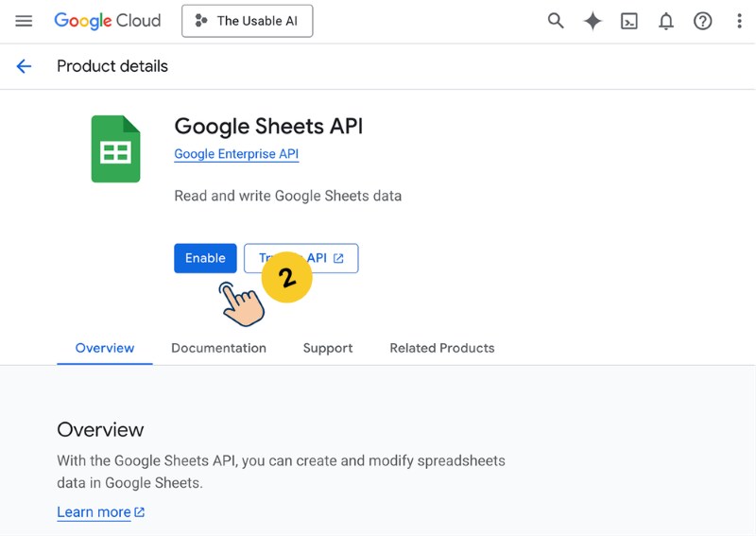Open the Google Enterprise API link

[236, 154]
